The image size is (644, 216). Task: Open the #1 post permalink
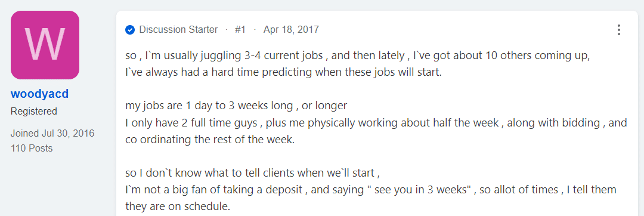(240, 30)
